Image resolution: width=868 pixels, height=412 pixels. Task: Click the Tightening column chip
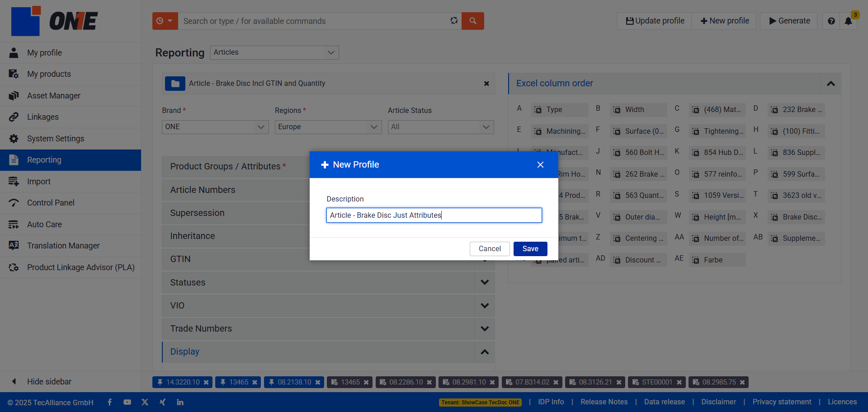pos(717,131)
